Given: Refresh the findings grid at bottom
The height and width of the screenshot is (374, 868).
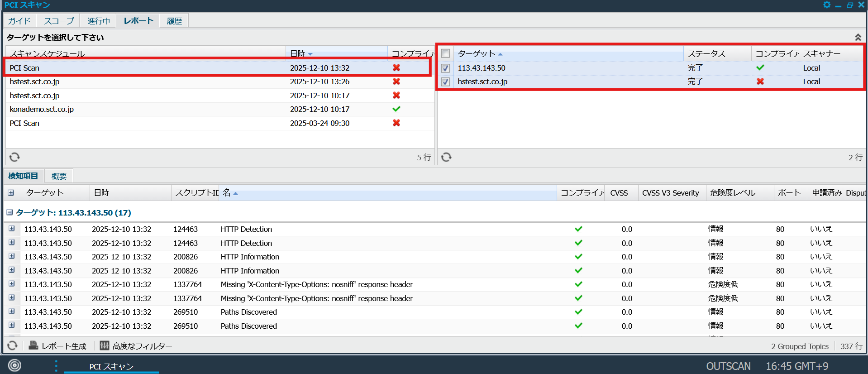Looking at the screenshot, I should point(12,345).
